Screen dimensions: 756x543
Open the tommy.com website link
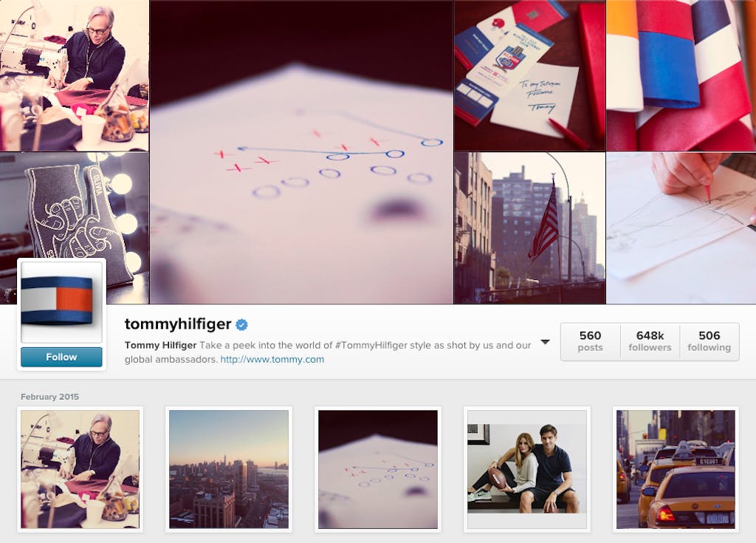[272, 360]
